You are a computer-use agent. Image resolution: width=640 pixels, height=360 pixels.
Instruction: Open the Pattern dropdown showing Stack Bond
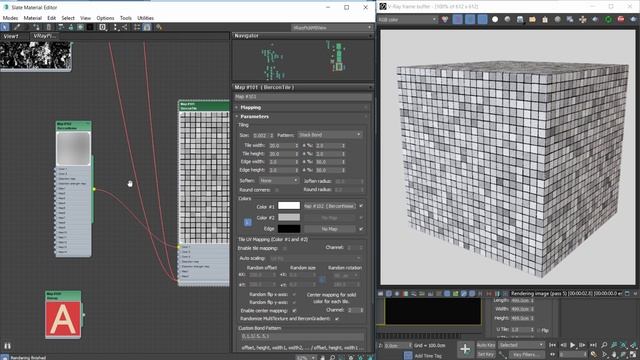tap(329, 135)
